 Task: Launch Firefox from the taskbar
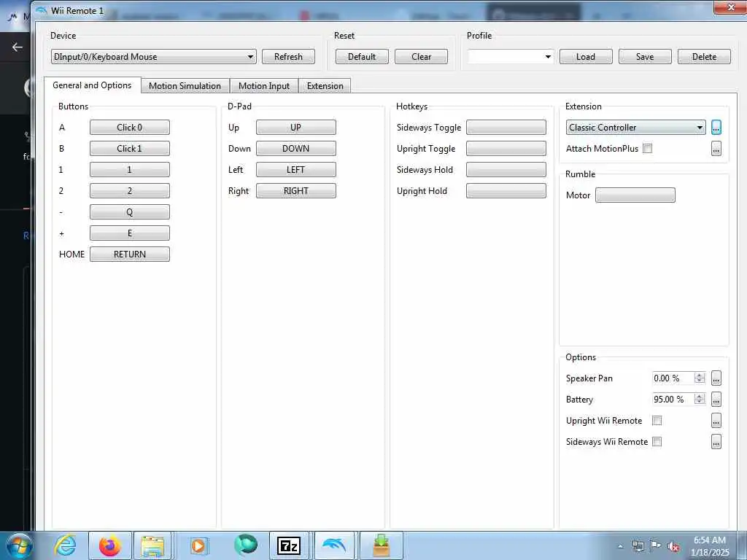tap(109, 545)
